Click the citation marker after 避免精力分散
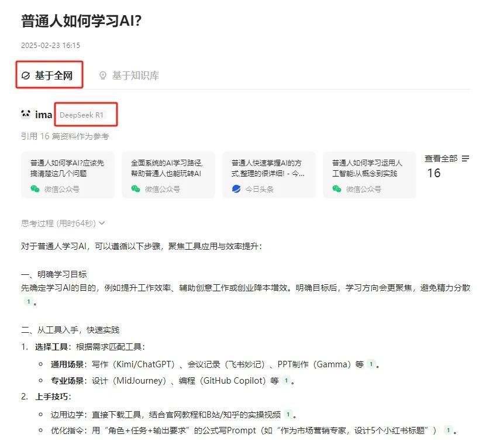 (x=27, y=302)
